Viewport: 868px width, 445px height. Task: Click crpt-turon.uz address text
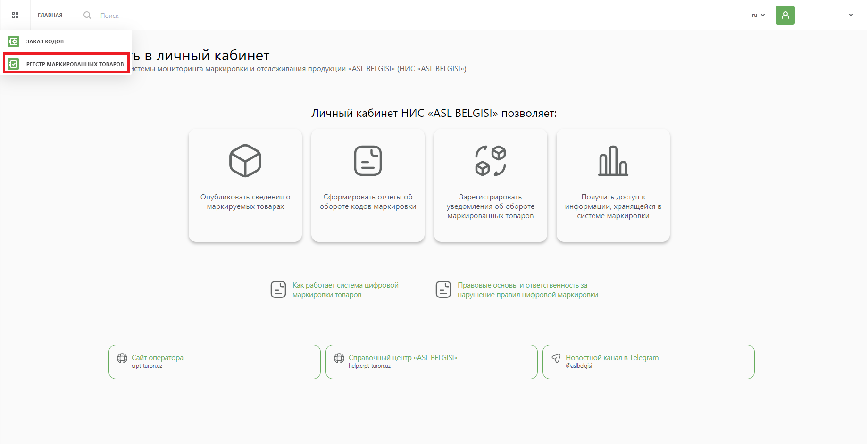[x=147, y=366]
